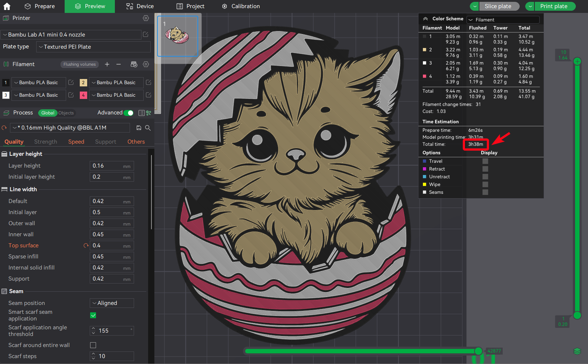Open filament 1 Bambu PLA Basic dropdown

tap(39, 83)
